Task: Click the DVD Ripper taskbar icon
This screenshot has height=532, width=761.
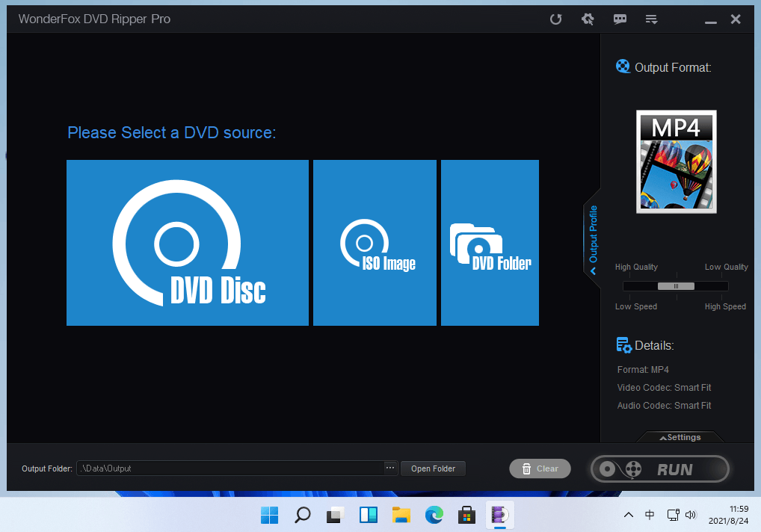Action: (x=500, y=515)
